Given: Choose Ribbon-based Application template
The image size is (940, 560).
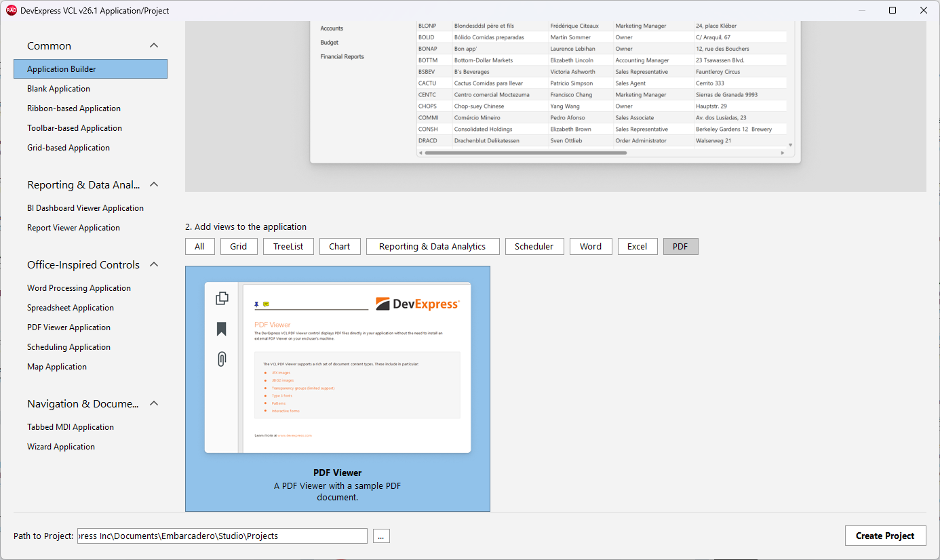Looking at the screenshot, I should (90, 108).
